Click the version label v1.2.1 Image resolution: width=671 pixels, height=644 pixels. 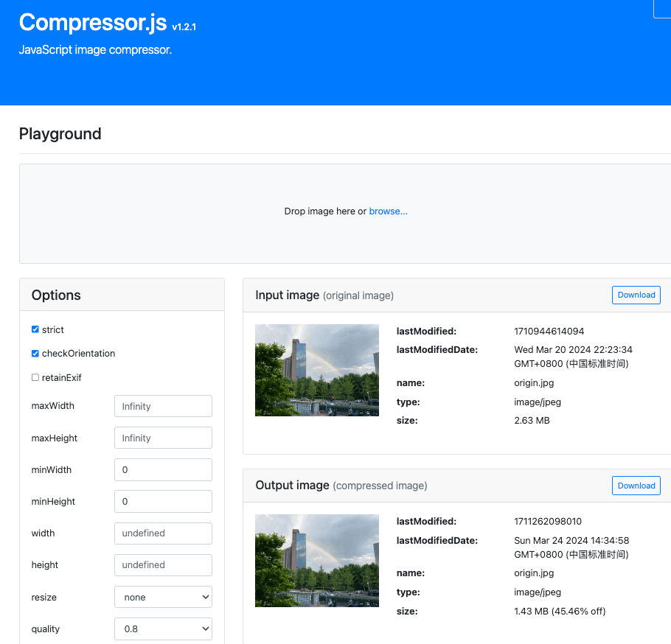pos(184,27)
